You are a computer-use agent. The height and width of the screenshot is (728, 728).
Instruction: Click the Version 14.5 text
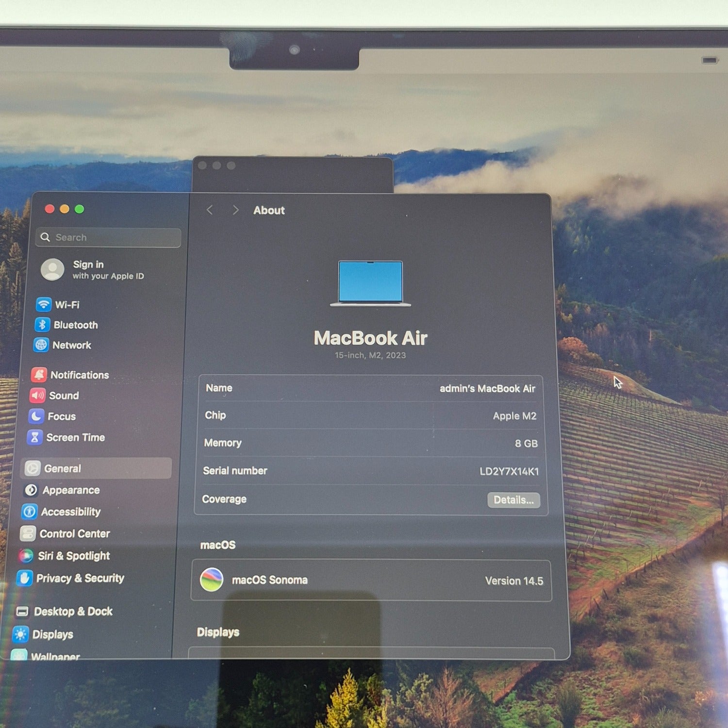514,581
